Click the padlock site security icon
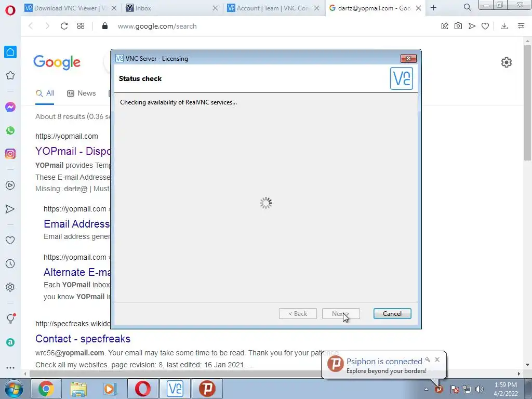This screenshot has width=532, height=399. 105,26
